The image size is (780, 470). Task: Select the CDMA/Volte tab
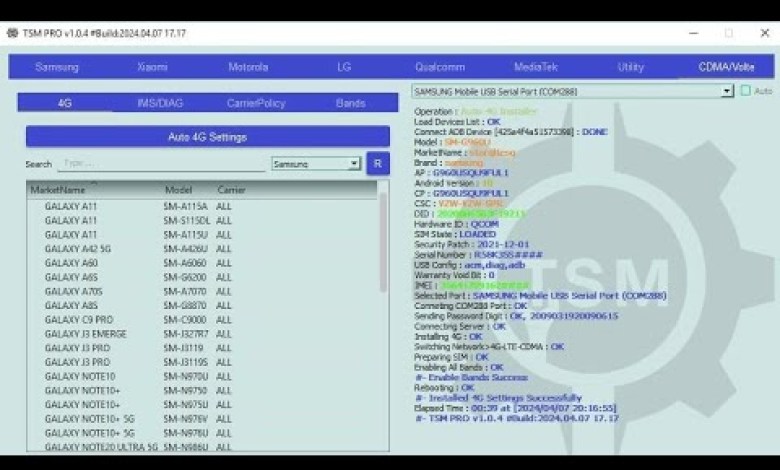[726, 67]
